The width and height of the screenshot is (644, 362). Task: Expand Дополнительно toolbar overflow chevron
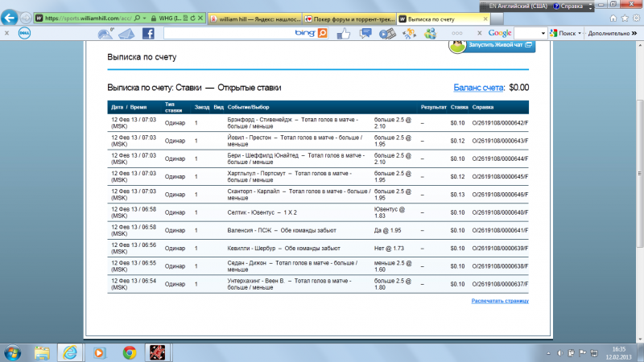[634, 33]
